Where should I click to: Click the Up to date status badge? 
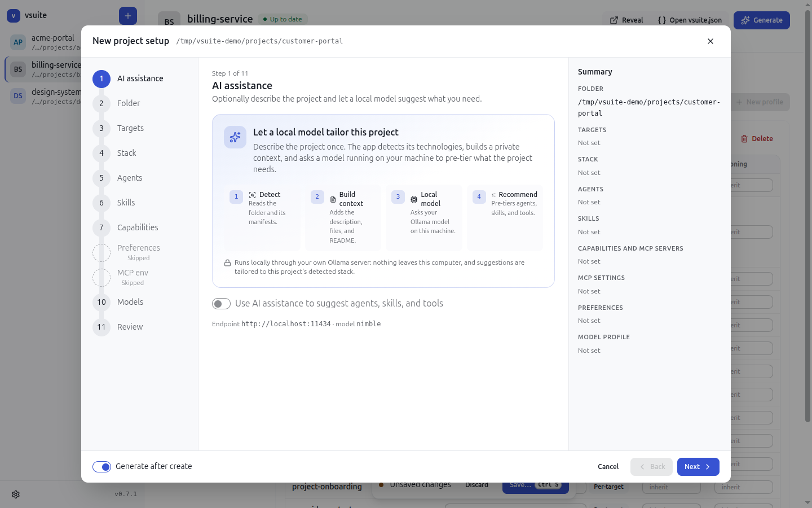point(283,19)
